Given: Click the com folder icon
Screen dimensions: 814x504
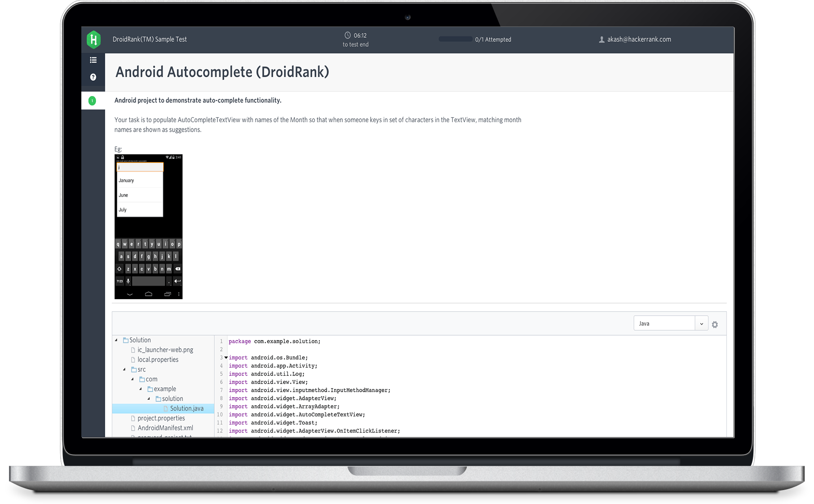Looking at the screenshot, I should 142,380.
